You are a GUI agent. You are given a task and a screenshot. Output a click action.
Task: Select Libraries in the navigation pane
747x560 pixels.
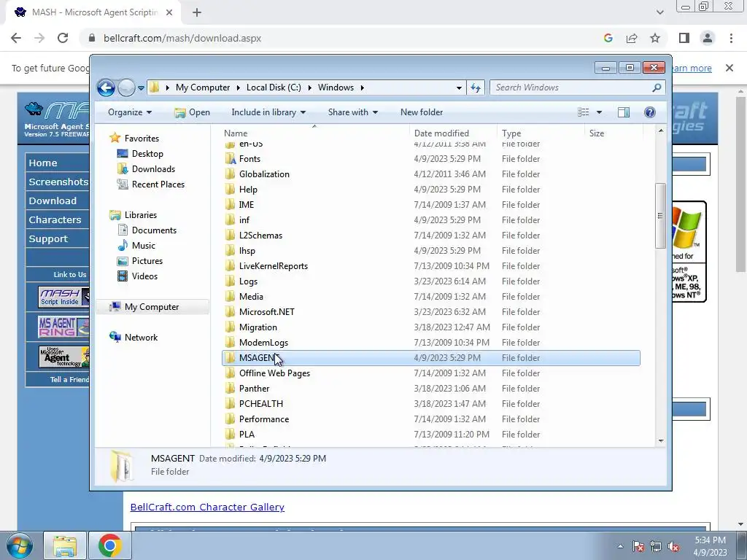coord(141,215)
